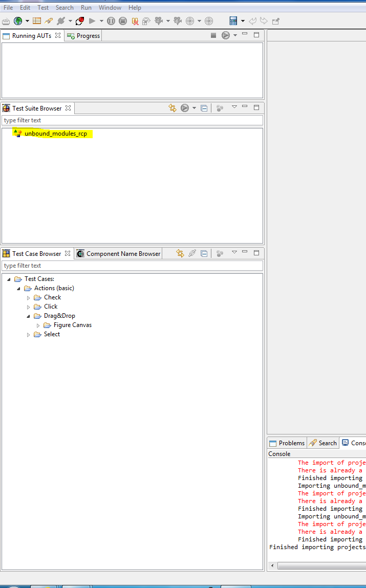Click the print icon in the main toolbar

tap(6, 21)
